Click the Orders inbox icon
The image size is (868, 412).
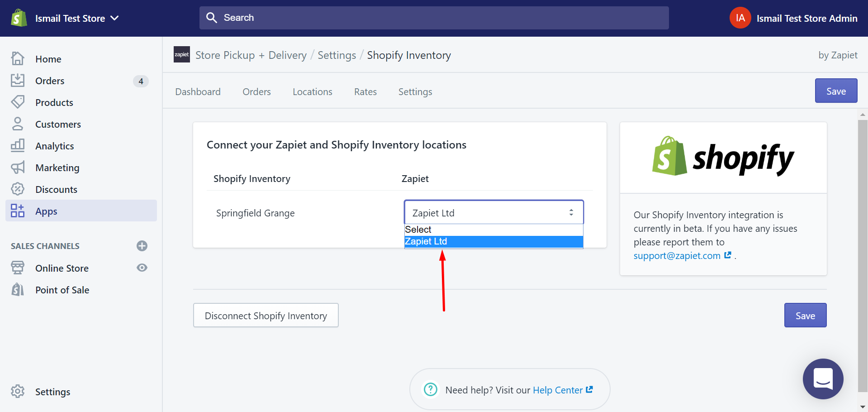pos(18,81)
